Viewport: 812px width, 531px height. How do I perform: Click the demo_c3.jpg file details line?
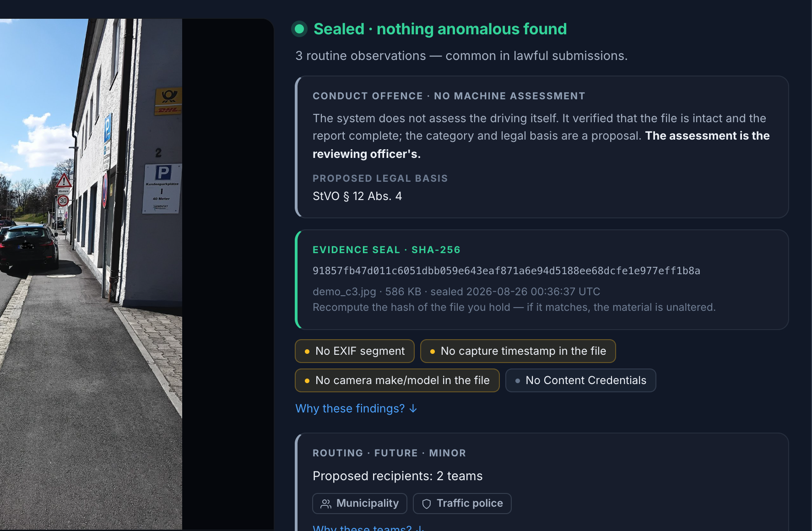click(456, 292)
